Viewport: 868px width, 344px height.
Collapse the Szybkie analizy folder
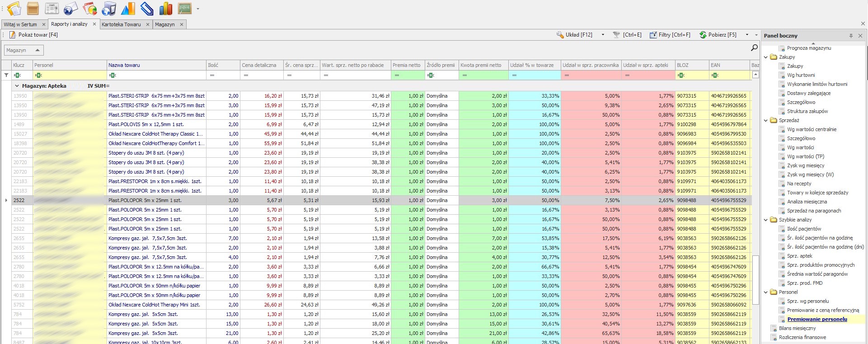coord(766,220)
